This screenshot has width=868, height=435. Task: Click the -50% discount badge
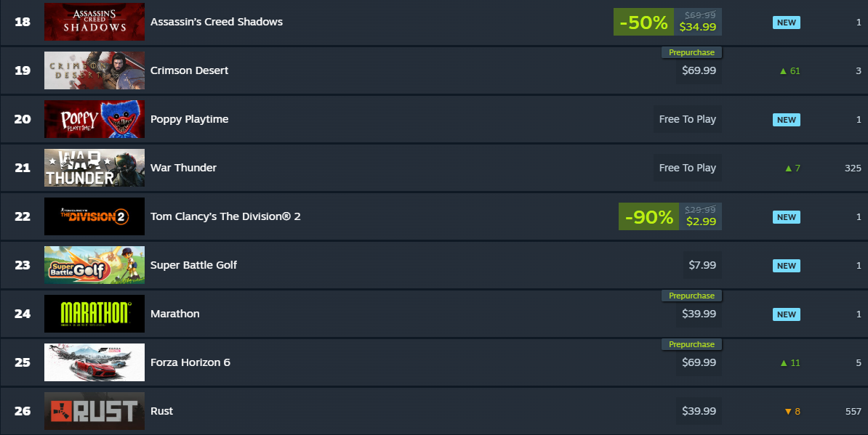[643, 22]
